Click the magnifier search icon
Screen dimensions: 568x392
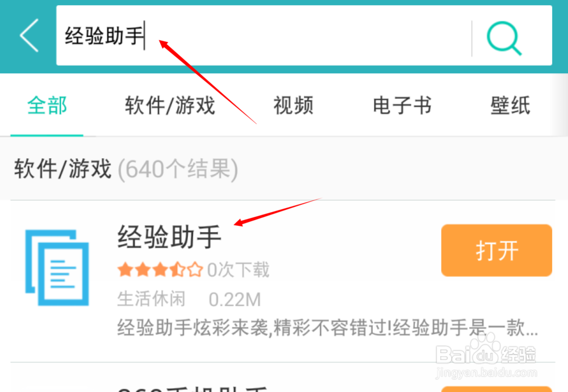click(504, 38)
